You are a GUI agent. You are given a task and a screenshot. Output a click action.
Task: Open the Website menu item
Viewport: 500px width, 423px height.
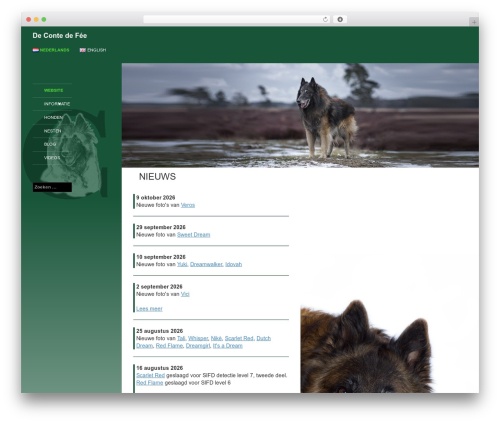point(53,90)
